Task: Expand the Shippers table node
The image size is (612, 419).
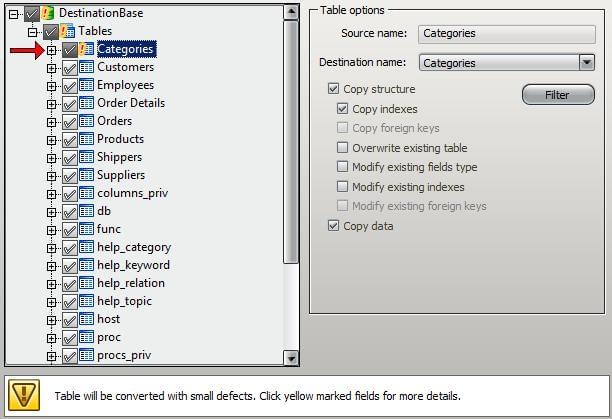Action: (x=51, y=158)
